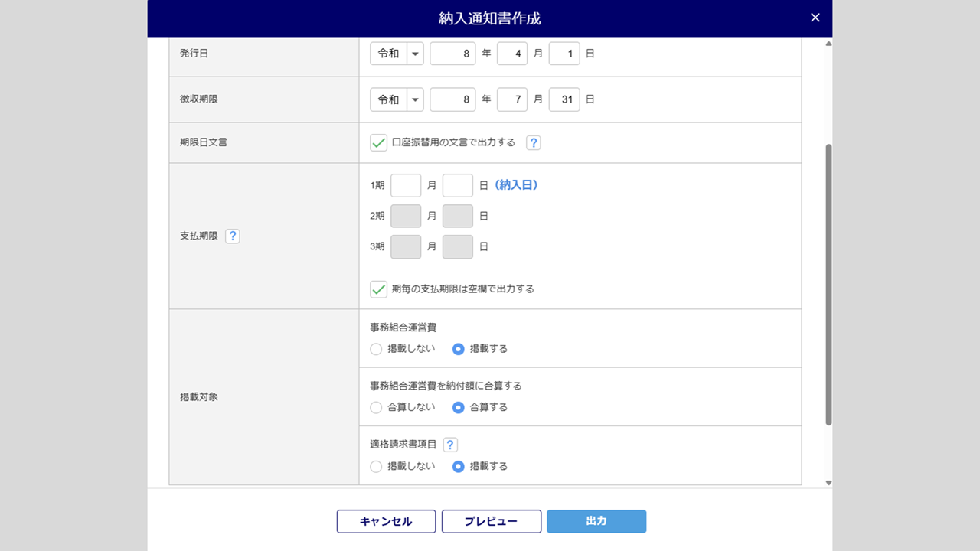Close the 納入通知書作成 dialog

[815, 18]
